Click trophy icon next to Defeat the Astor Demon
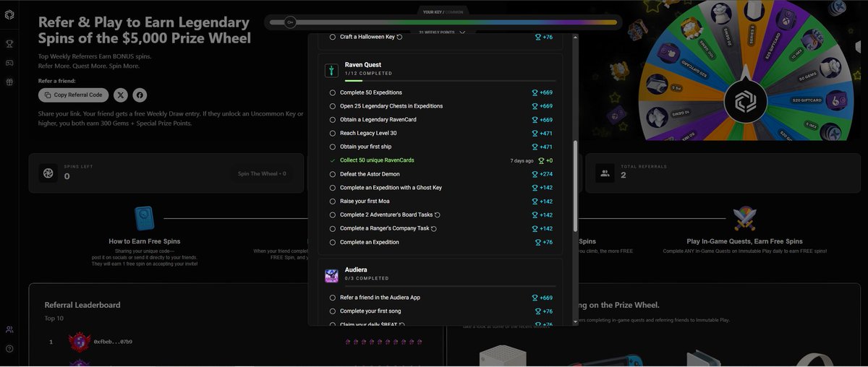 click(535, 174)
